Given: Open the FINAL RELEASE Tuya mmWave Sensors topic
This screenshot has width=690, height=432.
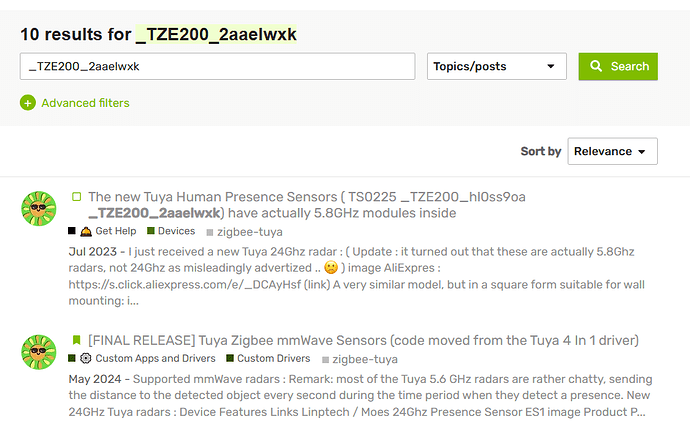Looking at the screenshot, I should 363,340.
